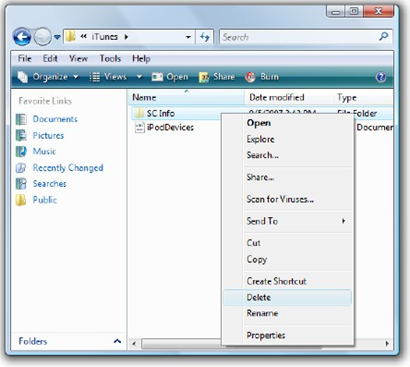410x367 pixels.
Task: Click the Public folder icon in sidebar
Action: pyautogui.click(x=21, y=200)
